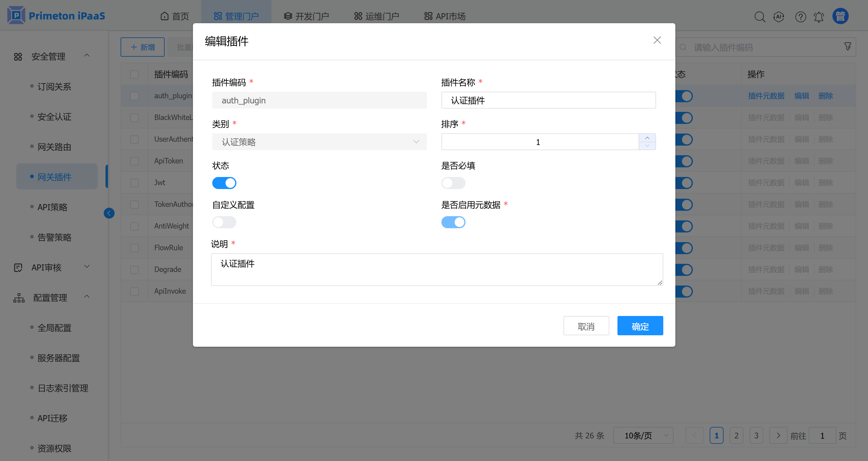Increase 排序 value with up arrow
Image resolution: width=868 pixels, height=461 pixels.
647,138
